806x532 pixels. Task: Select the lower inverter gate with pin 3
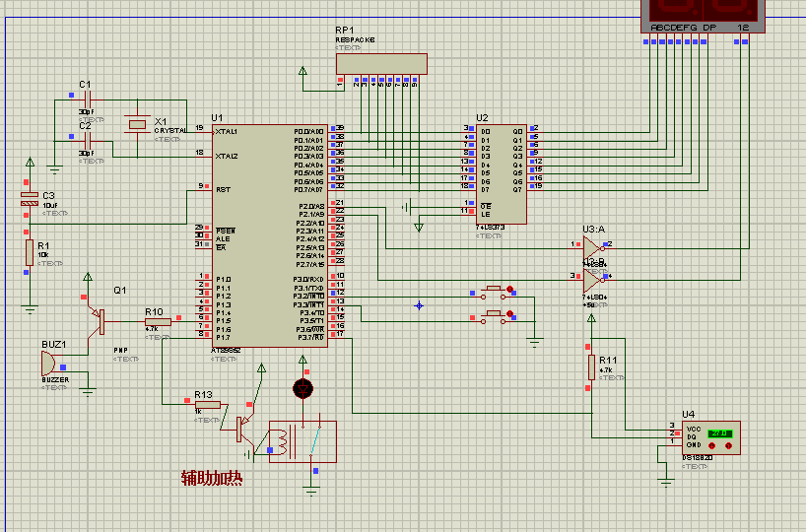592,280
